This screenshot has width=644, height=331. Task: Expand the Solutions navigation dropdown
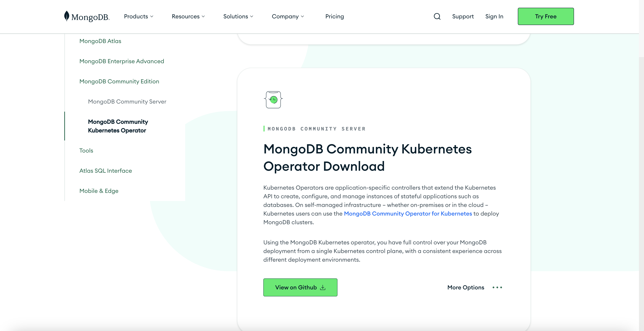pyautogui.click(x=239, y=16)
